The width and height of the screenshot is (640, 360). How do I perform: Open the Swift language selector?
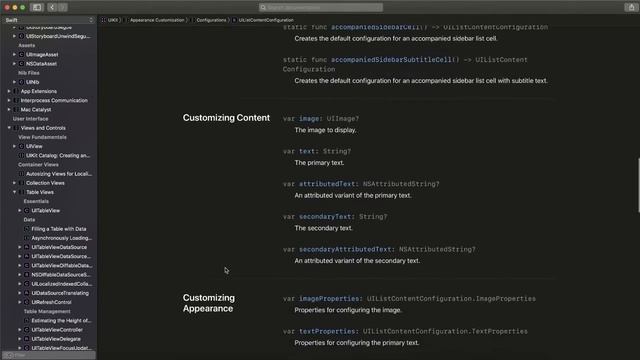(49, 20)
